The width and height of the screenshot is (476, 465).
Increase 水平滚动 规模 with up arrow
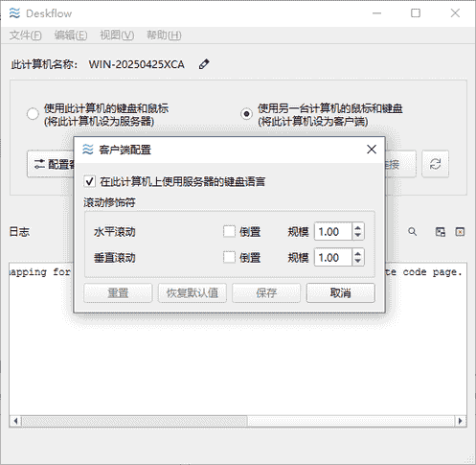coord(358,228)
